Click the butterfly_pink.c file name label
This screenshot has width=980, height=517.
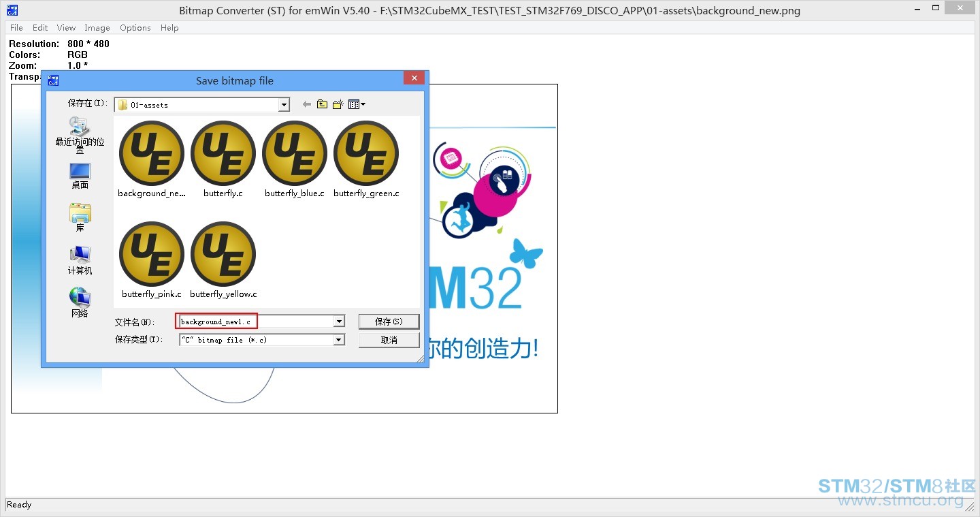(x=152, y=294)
